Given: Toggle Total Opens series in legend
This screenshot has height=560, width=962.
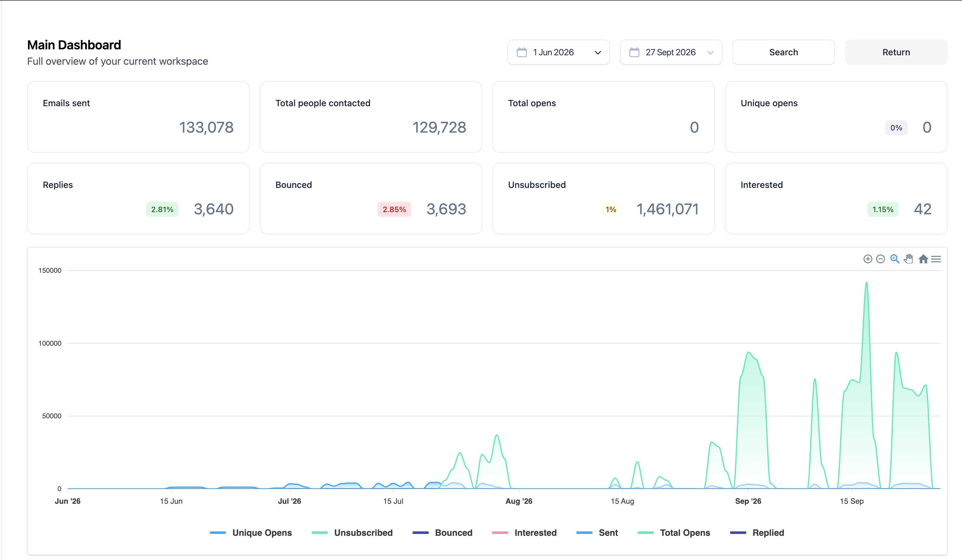Looking at the screenshot, I should [x=674, y=533].
